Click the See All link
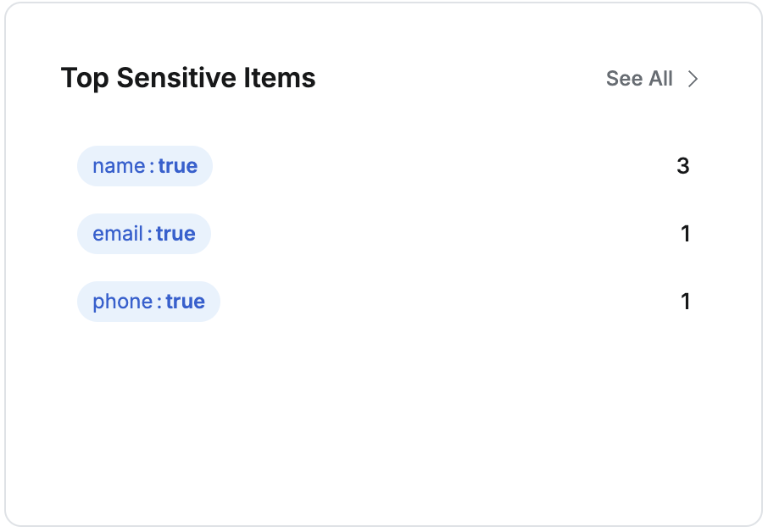Image resolution: width=768 pixels, height=532 pixels. click(639, 79)
